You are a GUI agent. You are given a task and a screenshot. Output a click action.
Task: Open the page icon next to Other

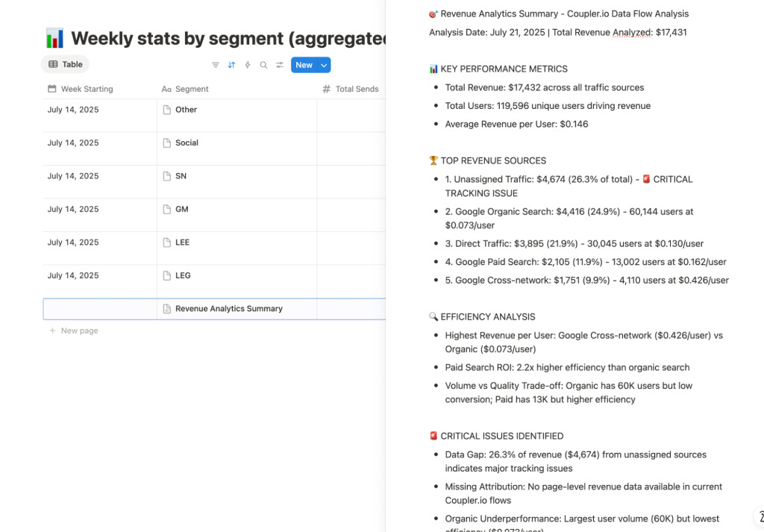(166, 110)
